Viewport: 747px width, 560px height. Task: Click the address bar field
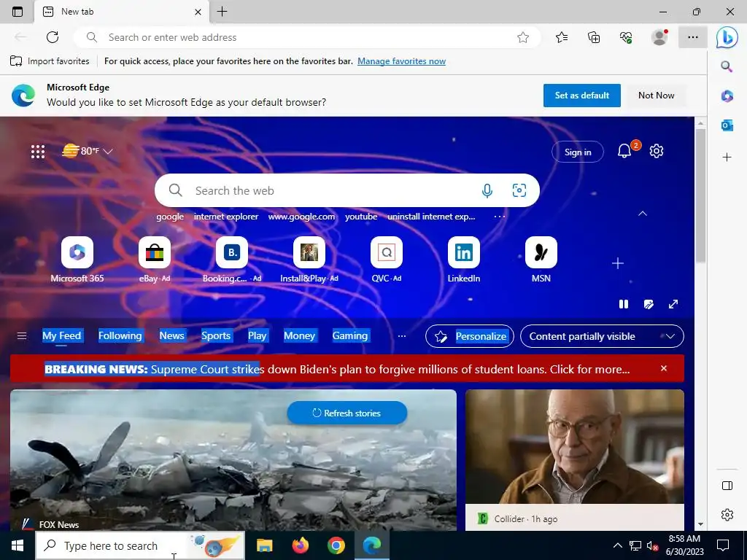[x=307, y=37]
